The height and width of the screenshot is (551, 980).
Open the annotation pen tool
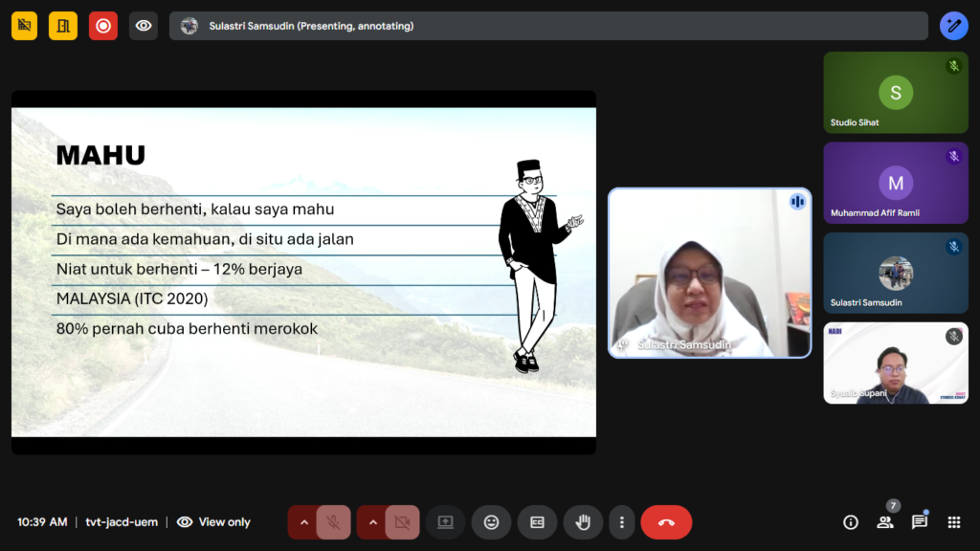[953, 26]
